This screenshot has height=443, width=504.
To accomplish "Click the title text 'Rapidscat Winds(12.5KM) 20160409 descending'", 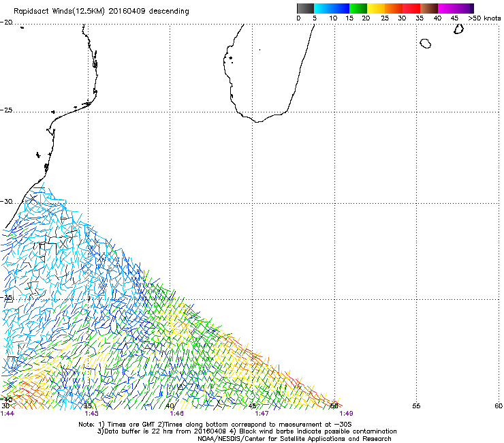I will click(101, 12).
